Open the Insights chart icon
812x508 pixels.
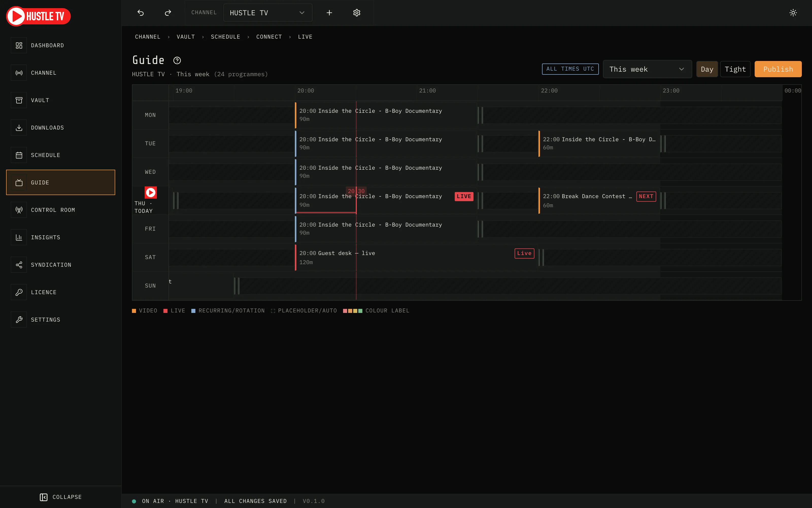click(x=19, y=237)
